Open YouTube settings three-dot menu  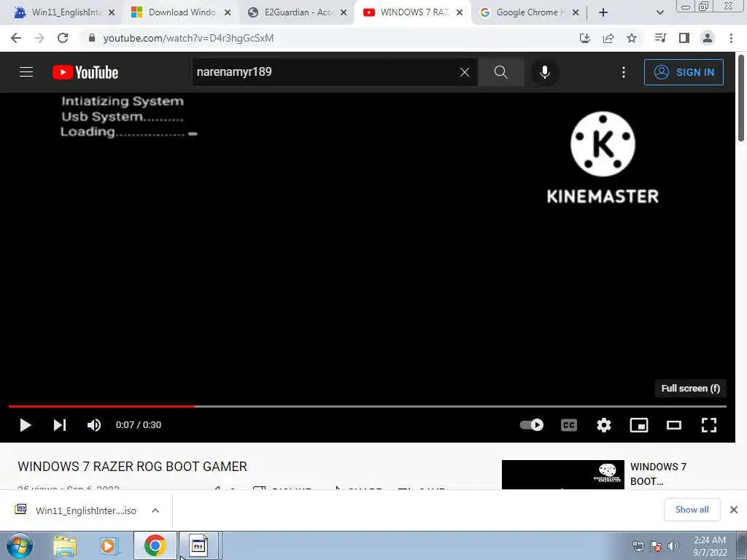point(624,72)
